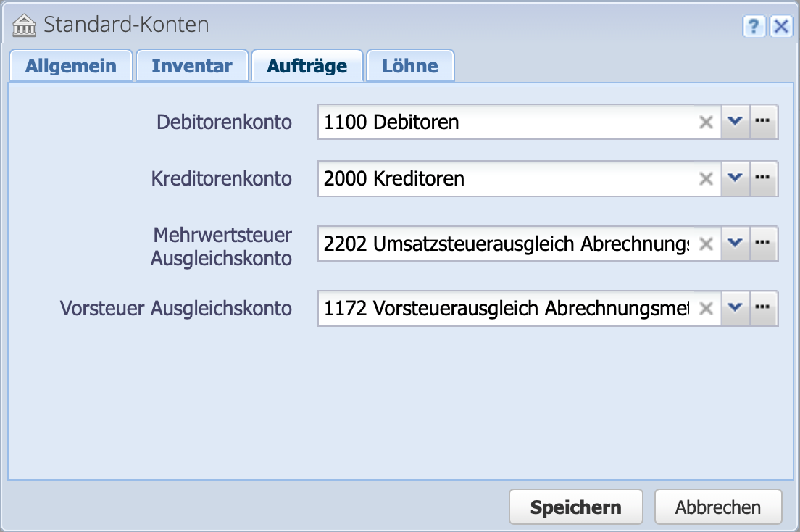Open the Vorsteuer Ausgleichskonto dropdown list
800x532 pixels.
tap(735, 308)
